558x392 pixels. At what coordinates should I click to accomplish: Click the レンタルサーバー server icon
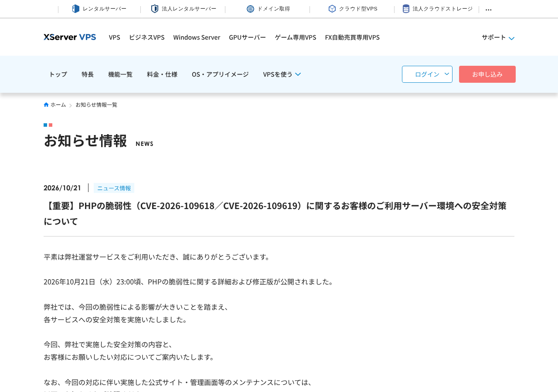[x=76, y=9]
